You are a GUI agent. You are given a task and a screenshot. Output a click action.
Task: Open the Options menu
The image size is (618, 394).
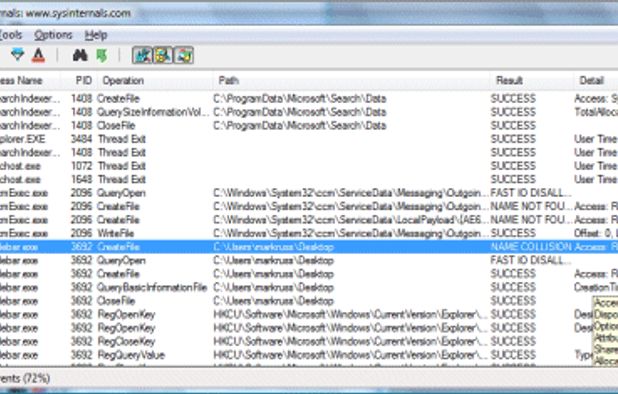[53, 35]
